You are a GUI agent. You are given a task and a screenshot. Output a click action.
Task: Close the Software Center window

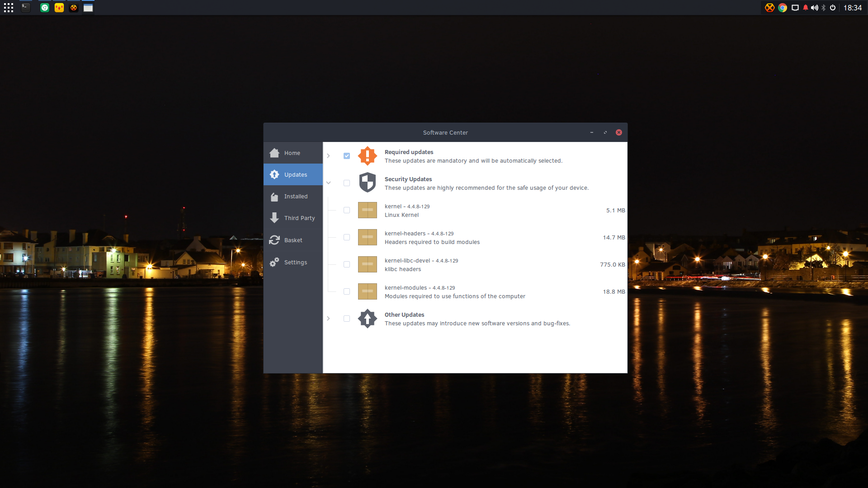point(619,132)
